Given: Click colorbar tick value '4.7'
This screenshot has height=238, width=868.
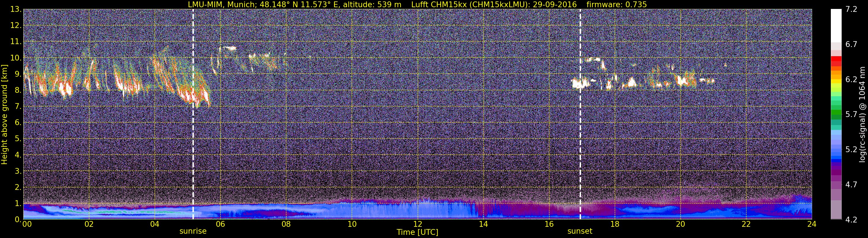Looking at the screenshot, I should coord(851,185).
